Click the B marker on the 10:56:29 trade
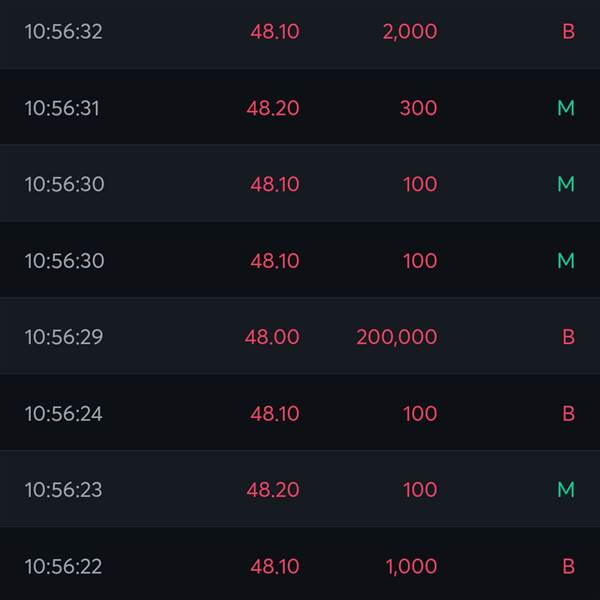Image resolution: width=600 pixels, height=600 pixels. pos(568,337)
